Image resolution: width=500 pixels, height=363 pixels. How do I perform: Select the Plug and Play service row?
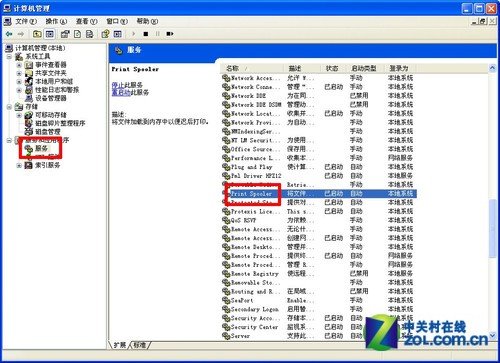click(x=318, y=167)
